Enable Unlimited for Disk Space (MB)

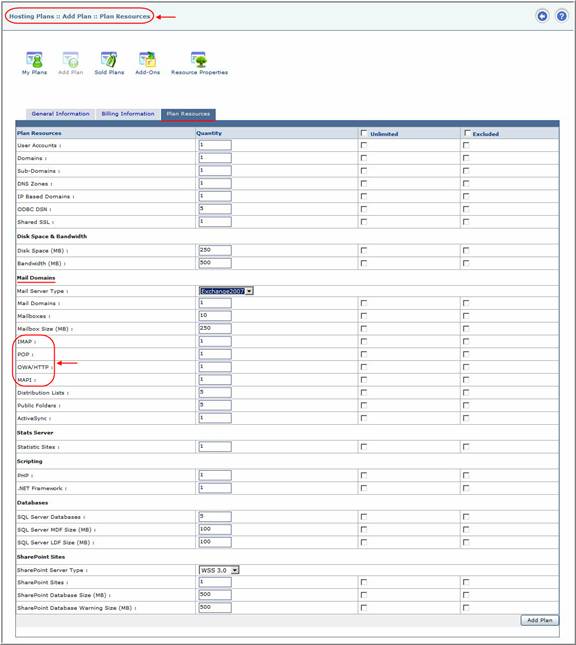click(x=364, y=250)
